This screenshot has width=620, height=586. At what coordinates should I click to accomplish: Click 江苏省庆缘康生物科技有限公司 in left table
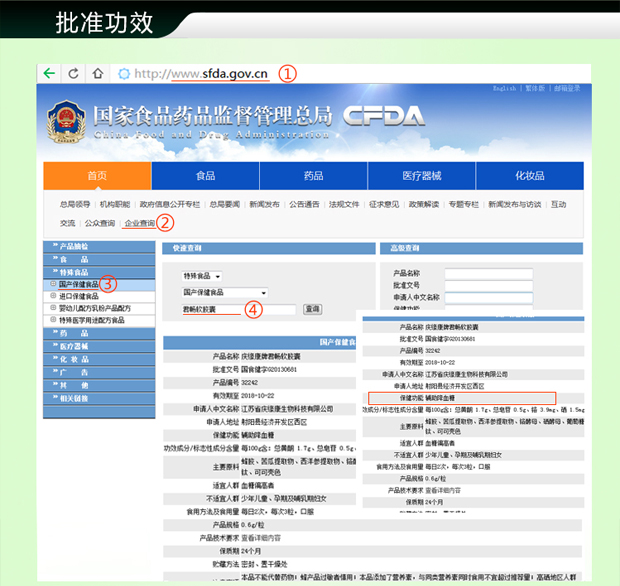click(287, 409)
